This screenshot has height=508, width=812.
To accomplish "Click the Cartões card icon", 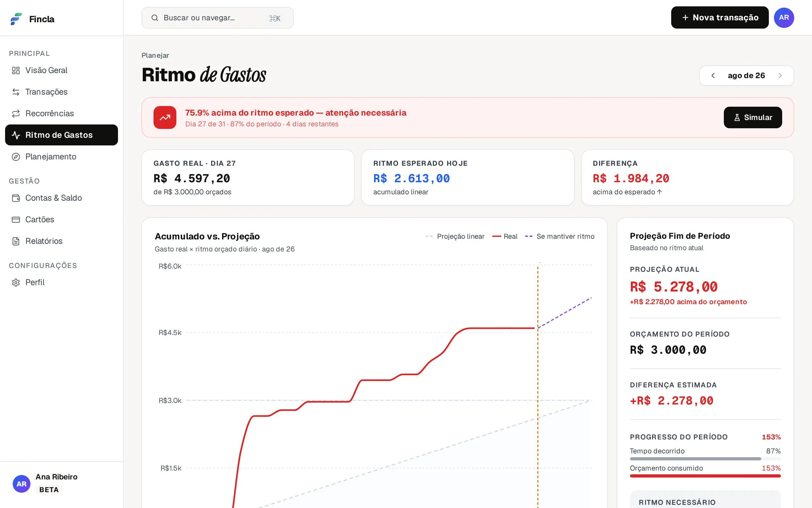I will coord(16,219).
